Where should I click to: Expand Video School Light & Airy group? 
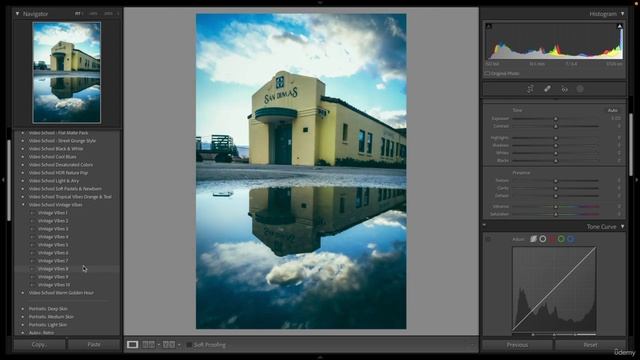23,180
